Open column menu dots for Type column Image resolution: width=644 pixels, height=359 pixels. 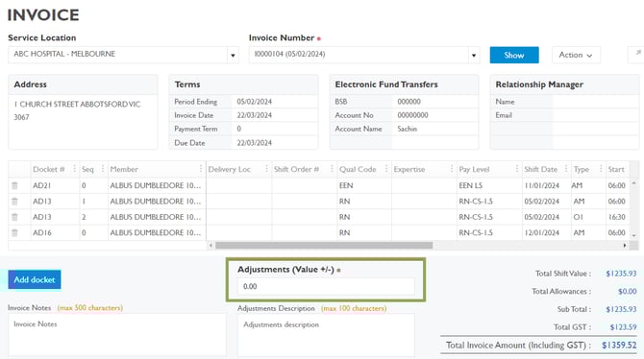(601, 169)
